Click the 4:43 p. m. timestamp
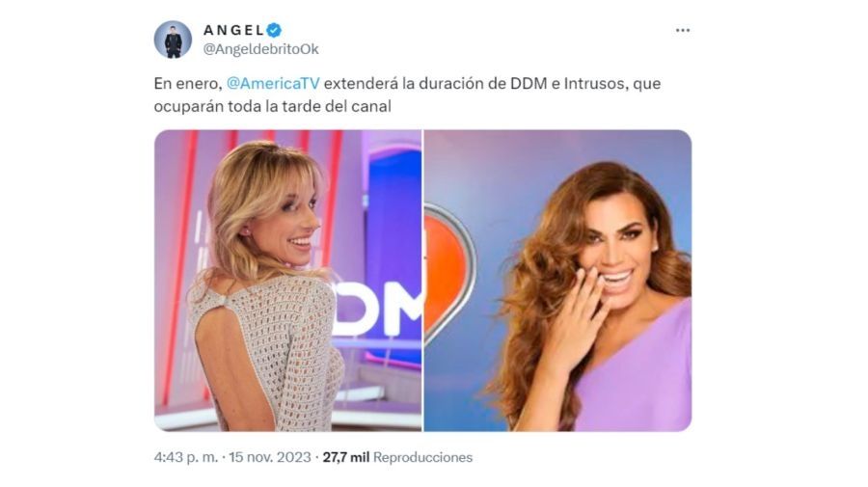Viewport: 868px width, 487px height. coord(186,458)
